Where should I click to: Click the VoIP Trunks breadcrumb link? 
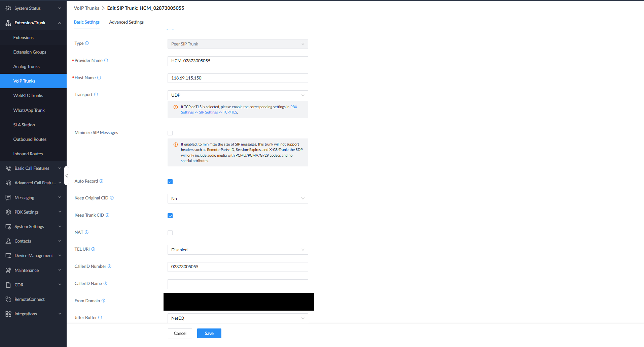(86, 8)
